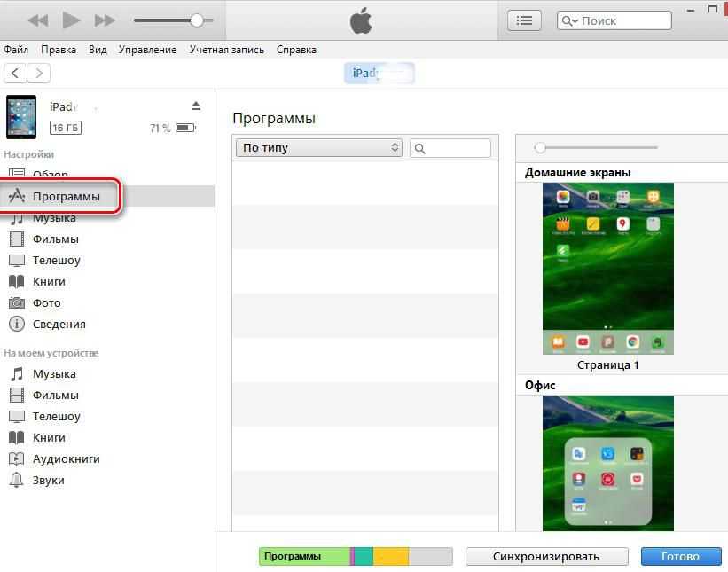Click the iPad device thumbnail icon in sidebar

(x=21, y=117)
